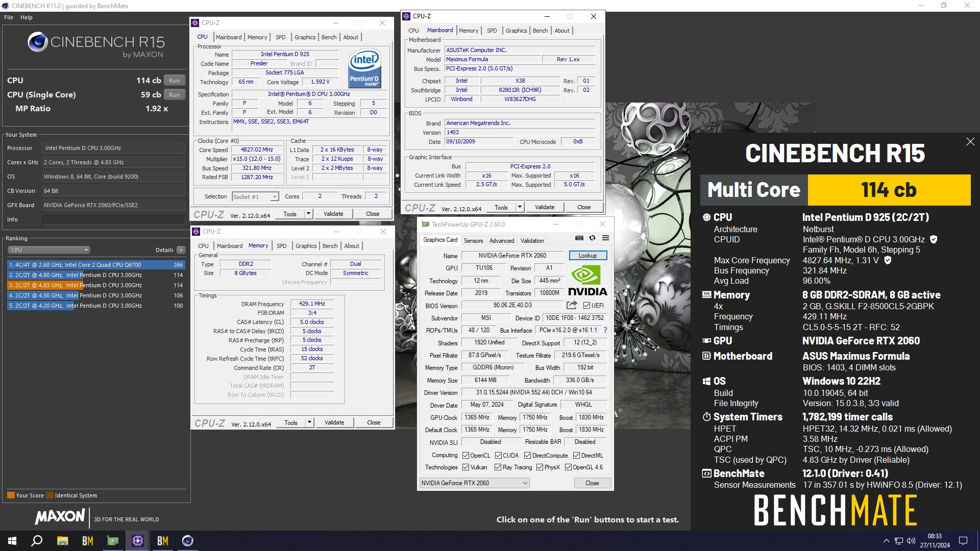Viewport: 980px width, 551px height.
Task: Switch to the Advanced tab in GPU-Z
Action: [502, 241]
